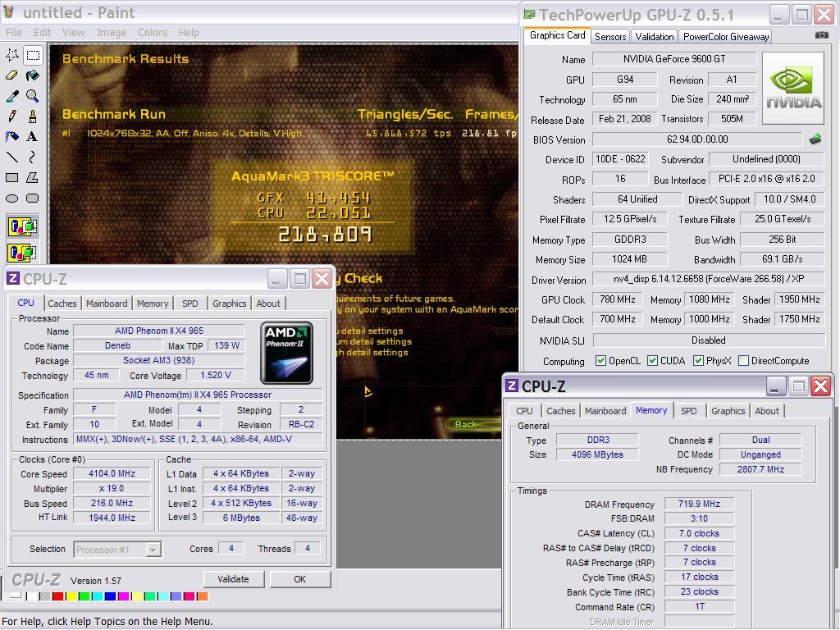This screenshot has width=840, height=630.
Task: Open the File menu in Paint
Action: pos(14,33)
